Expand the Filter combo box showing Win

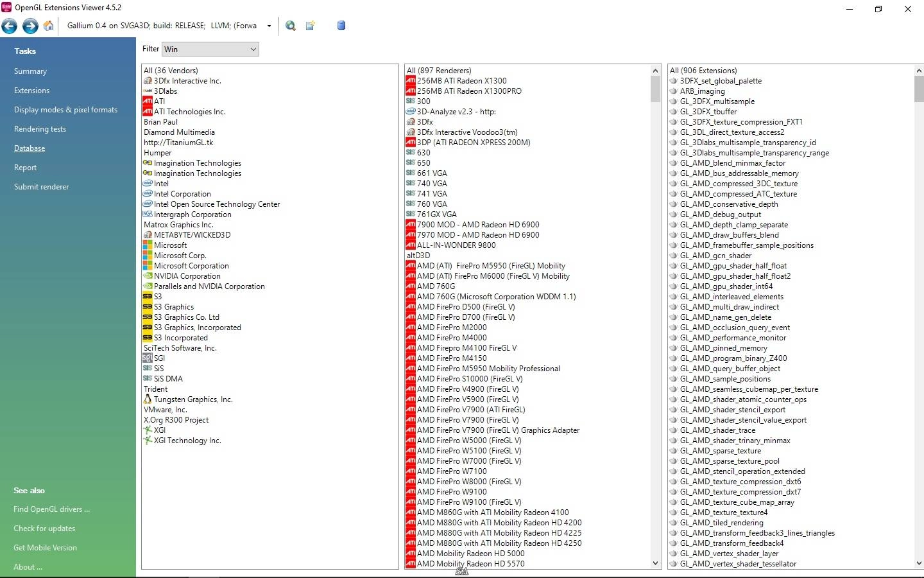(x=210, y=49)
